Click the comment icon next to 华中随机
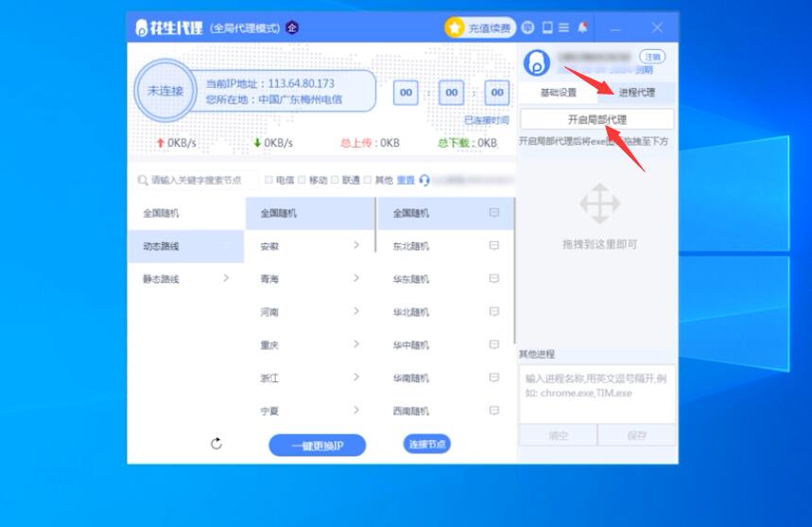The height and width of the screenshot is (527, 812). 493,344
